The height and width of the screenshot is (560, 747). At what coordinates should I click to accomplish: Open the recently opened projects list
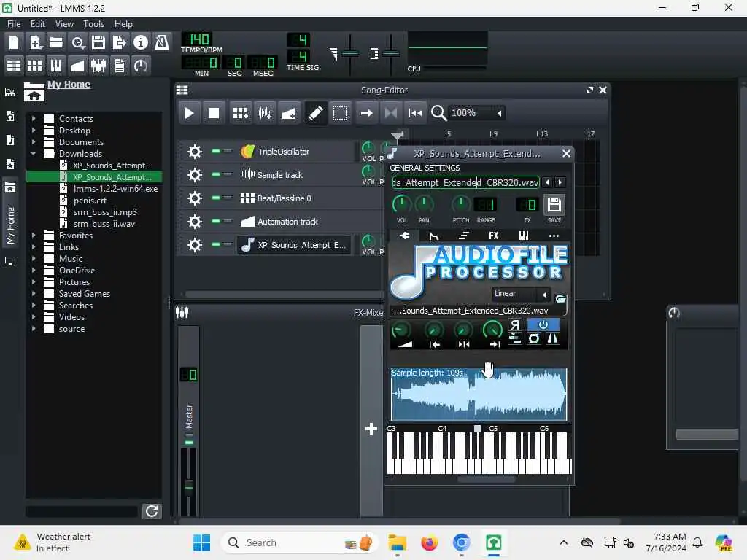[x=77, y=43]
